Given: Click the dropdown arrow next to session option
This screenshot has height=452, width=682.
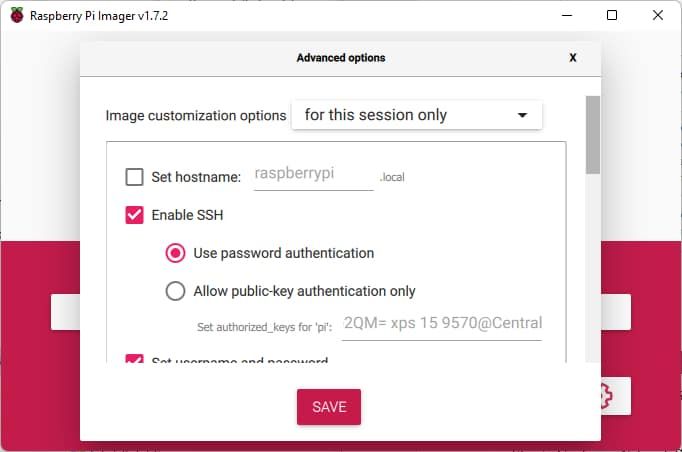Looking at the screenshot, I should point(522,115).
